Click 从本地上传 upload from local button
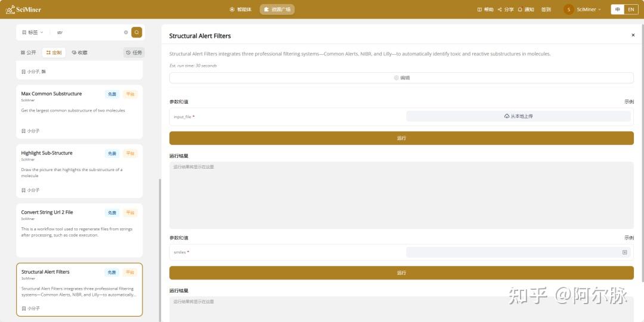 click(x=518, y=116)
